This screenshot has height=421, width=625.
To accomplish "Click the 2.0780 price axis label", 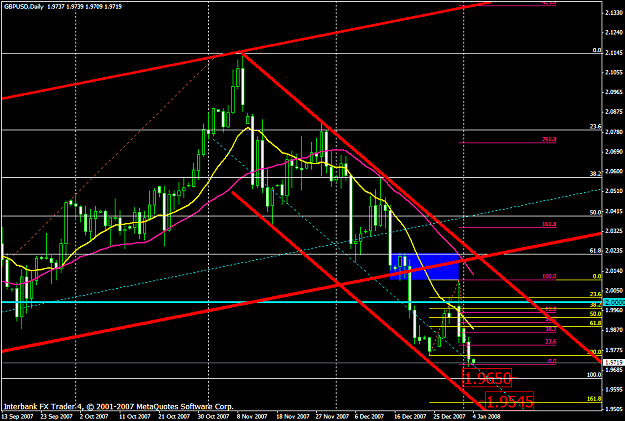I will click(x=614, y=132).
